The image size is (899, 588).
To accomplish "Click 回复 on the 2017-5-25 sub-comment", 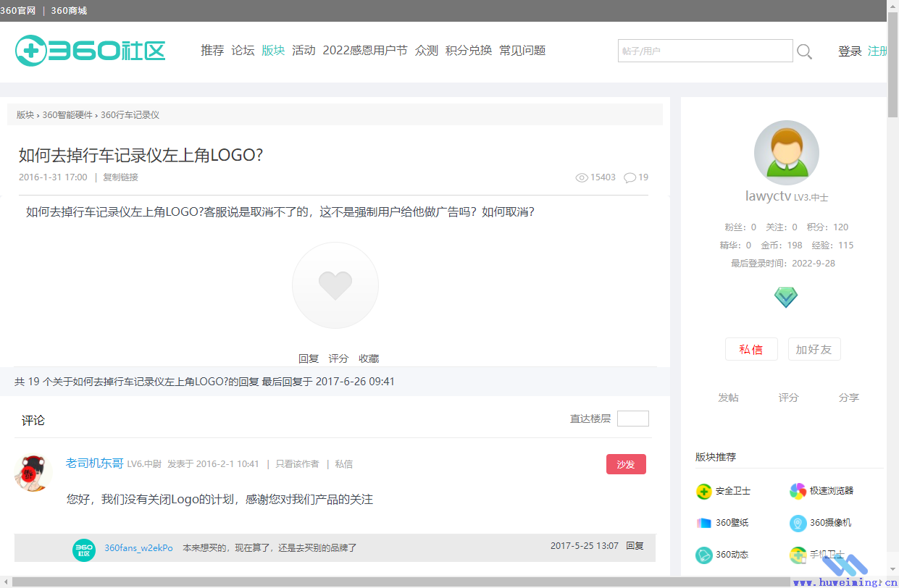I will 635,546.
